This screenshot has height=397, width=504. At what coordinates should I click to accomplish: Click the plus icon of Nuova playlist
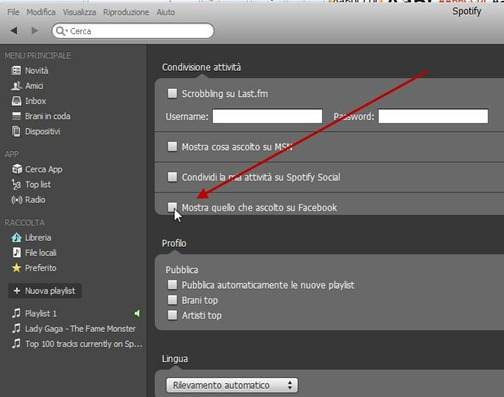click(x=17, y=291)
